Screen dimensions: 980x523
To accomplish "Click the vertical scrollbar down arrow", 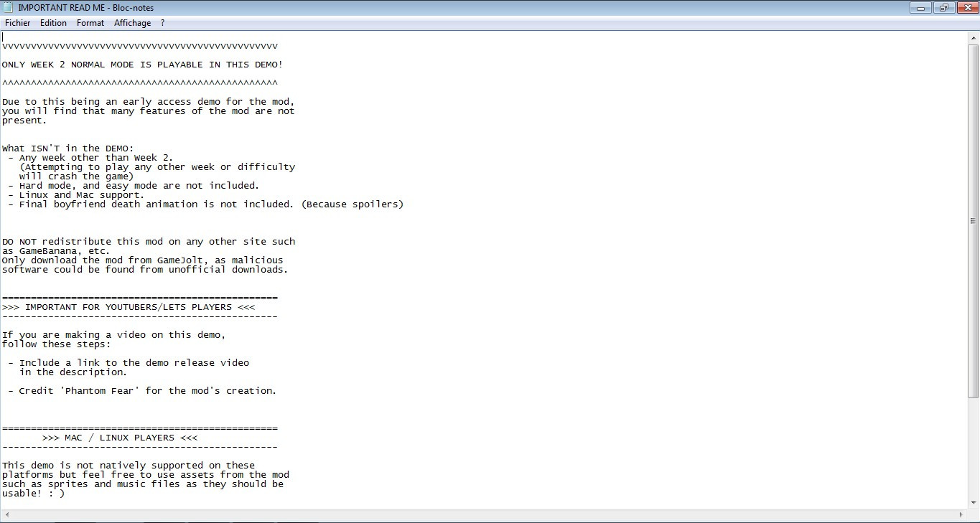I will pyautogui.click(x=974, y=502).
